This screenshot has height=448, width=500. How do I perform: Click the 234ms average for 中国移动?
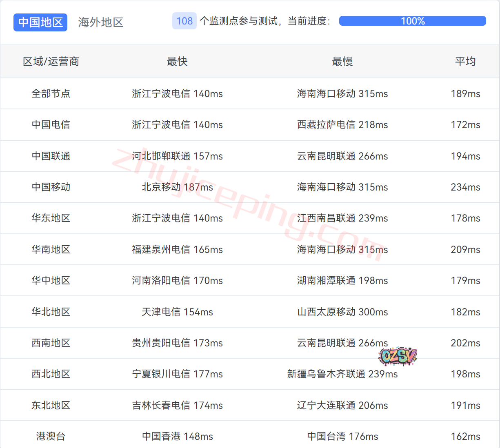465,187
